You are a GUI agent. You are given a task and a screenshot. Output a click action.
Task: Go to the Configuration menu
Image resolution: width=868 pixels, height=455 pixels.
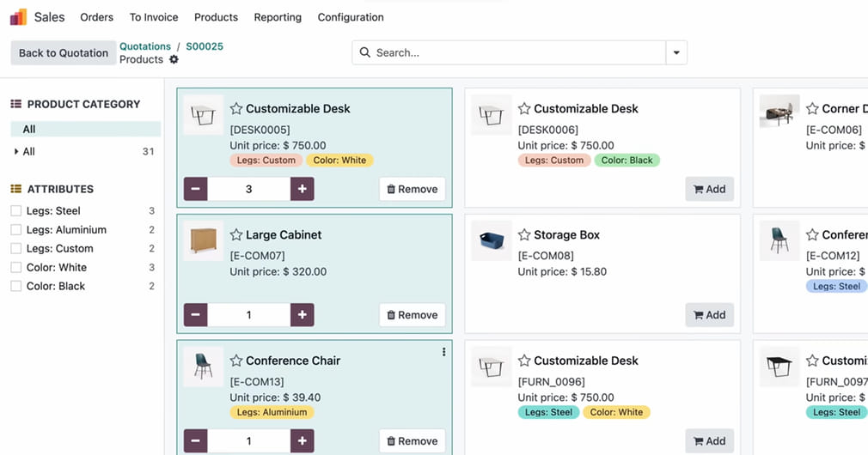[351, 17]
